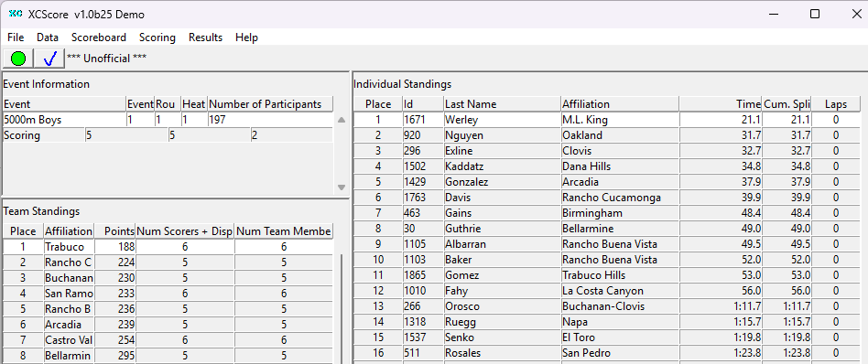Select Trabuco row in Team Standings
Screen dimensions: 868x364
168,247
